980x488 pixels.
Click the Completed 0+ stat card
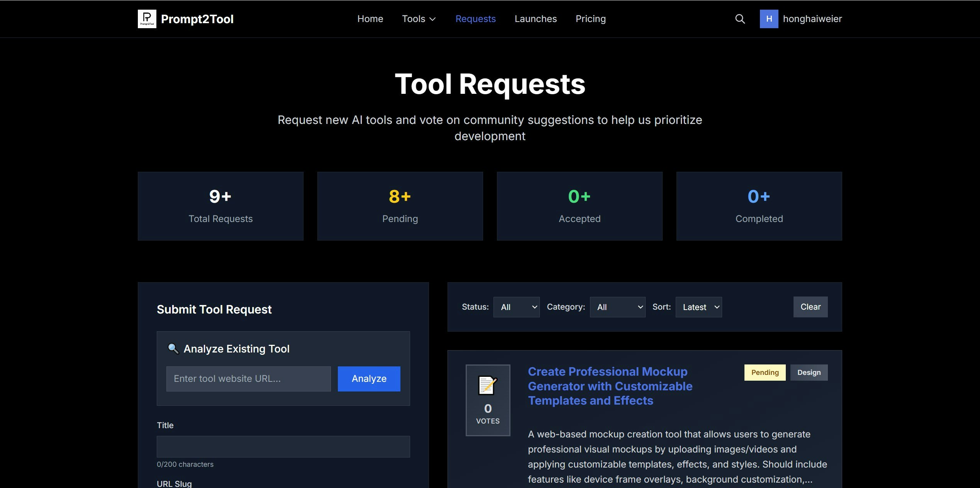759,206
